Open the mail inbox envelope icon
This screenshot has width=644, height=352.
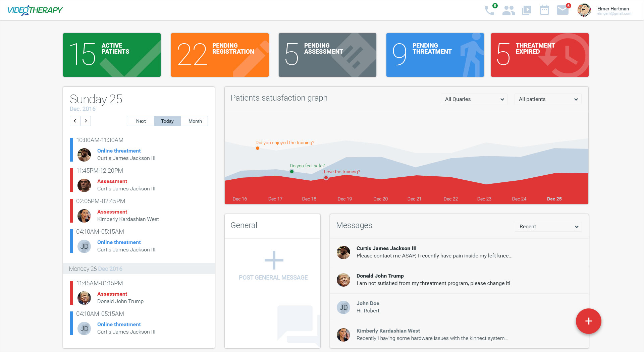click(562, 10)
